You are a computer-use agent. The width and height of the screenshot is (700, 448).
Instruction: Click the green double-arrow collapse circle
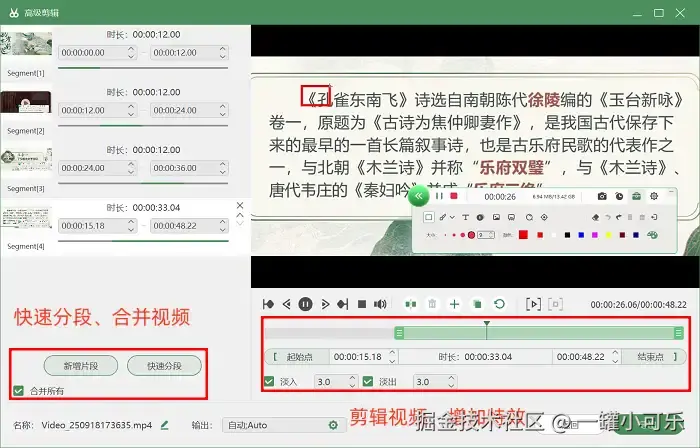point(418,196)
